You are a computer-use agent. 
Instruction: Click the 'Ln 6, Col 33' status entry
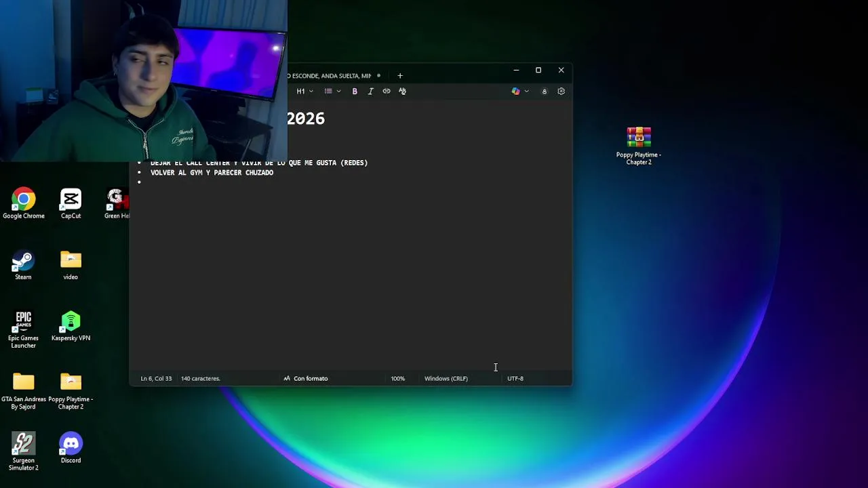click(156, 379)
